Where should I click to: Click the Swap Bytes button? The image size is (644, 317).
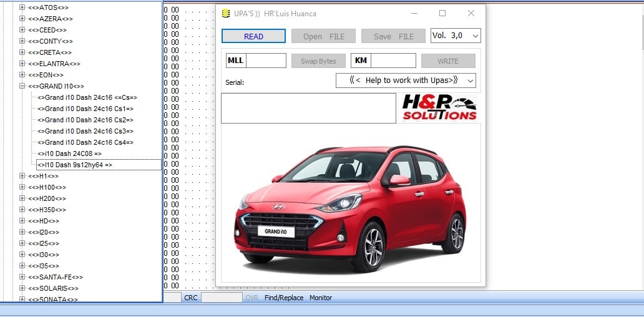click(318, 61)
